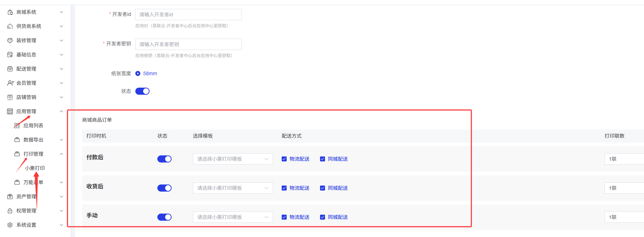The width and height of the screenshot is (644, 237).
Task: Open the template dropdown for 付款后
Action: (233, 159)
